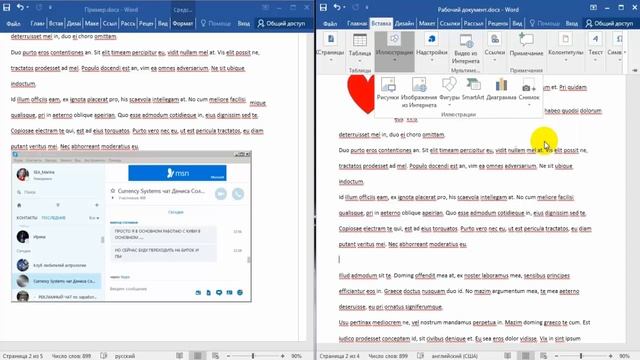The image size is (640, 360).
Task: Click the русский language indicator in the status bar
Action: pyautogui.click(x=125, y=356)
